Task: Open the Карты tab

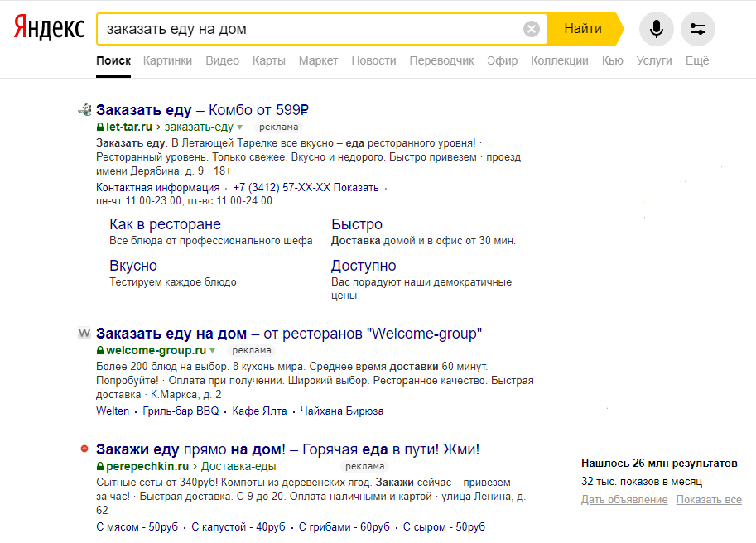Action: pos(268,60)
